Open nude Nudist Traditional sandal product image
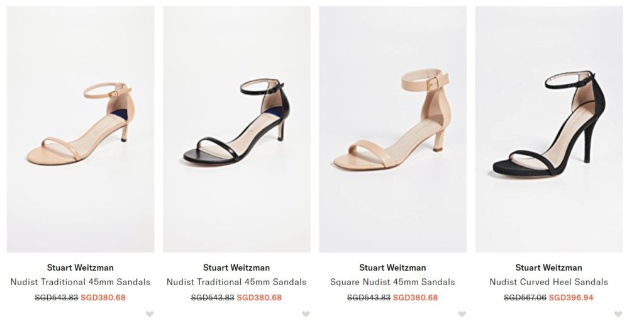Viewport: 644px width, 328px height. pyautogui.click(x=80, y=129)
